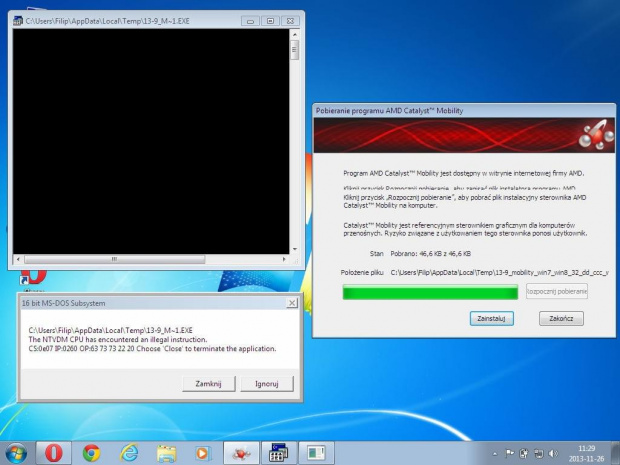620x465 pixels.
Task: Switch to AMD Catalyst downloader taskbar button
Action: [x=241, y=453]
